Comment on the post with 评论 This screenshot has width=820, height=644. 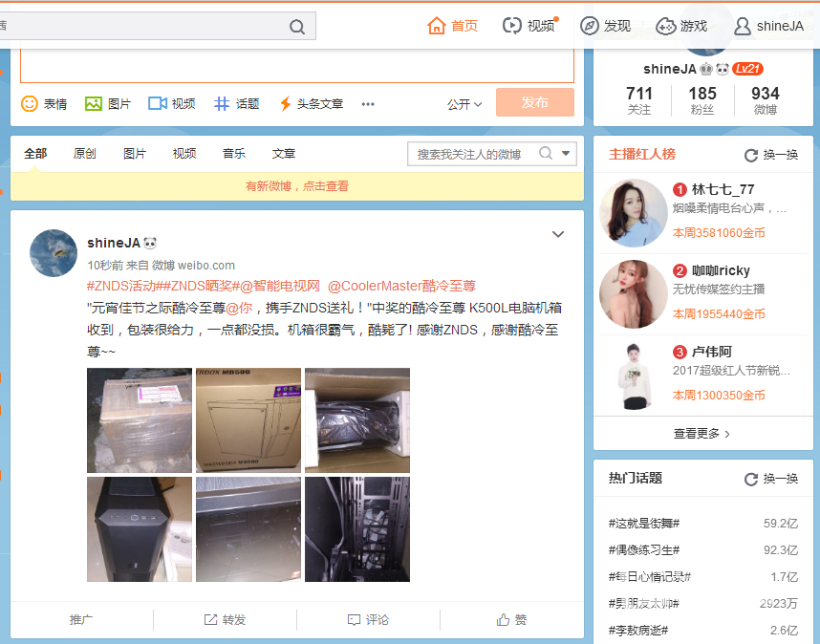(x=368, y=619)
